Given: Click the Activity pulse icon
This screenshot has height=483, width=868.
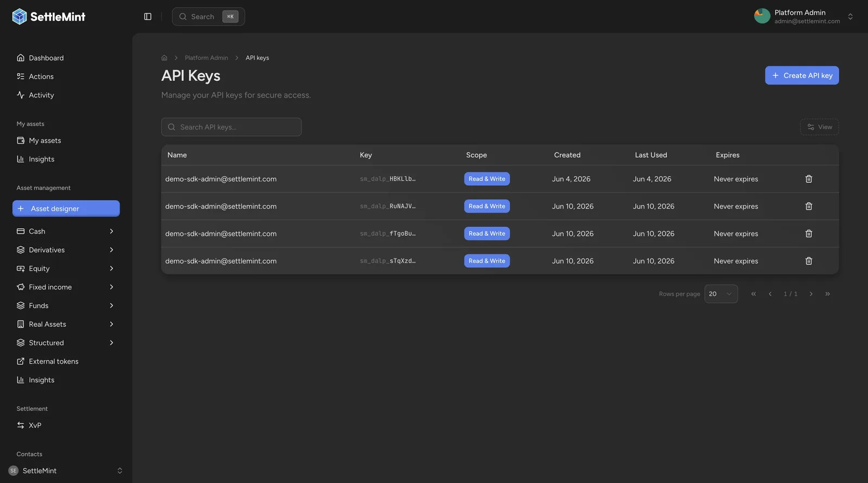Looking at the screenshot, I should pyautogui.click(x=21, y=95).
